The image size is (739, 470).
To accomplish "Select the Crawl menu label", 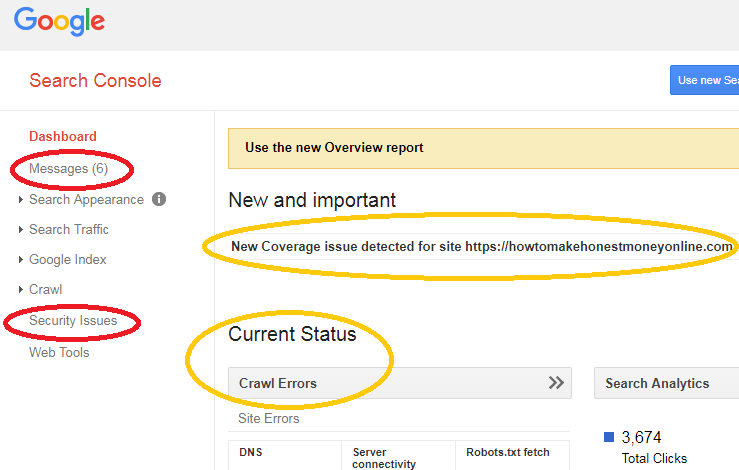I will (x=46, y=289).
